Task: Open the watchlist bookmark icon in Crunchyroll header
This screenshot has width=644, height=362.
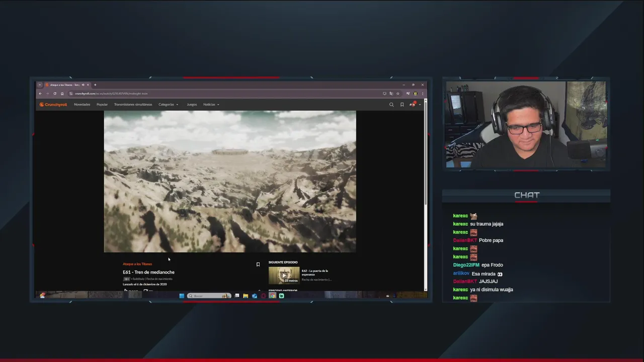Action: (x=402, y=105)
